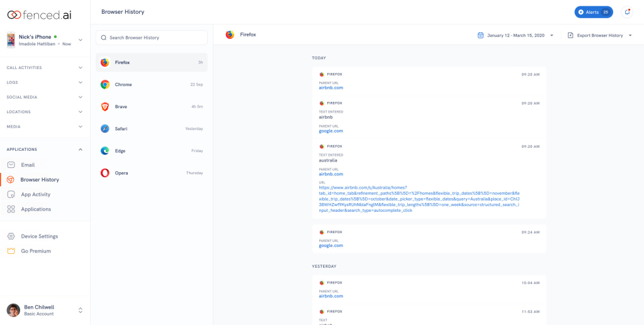Select Brave in the browser list
Viewport: 644px width, 325px height.
(152, 107)
